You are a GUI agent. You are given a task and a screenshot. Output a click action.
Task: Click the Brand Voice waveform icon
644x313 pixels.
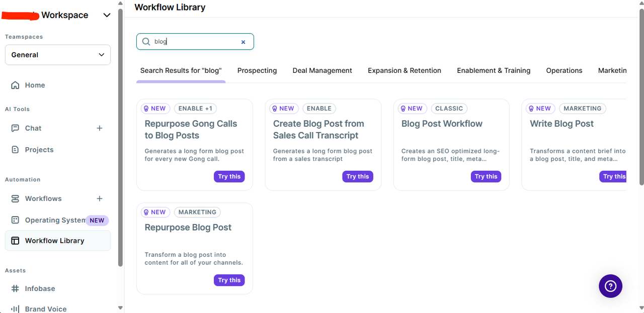(15, 309)
